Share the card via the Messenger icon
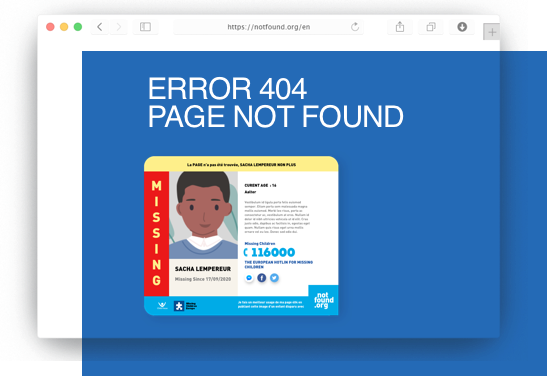Screen dimensions: 547x376 (249, 278)
